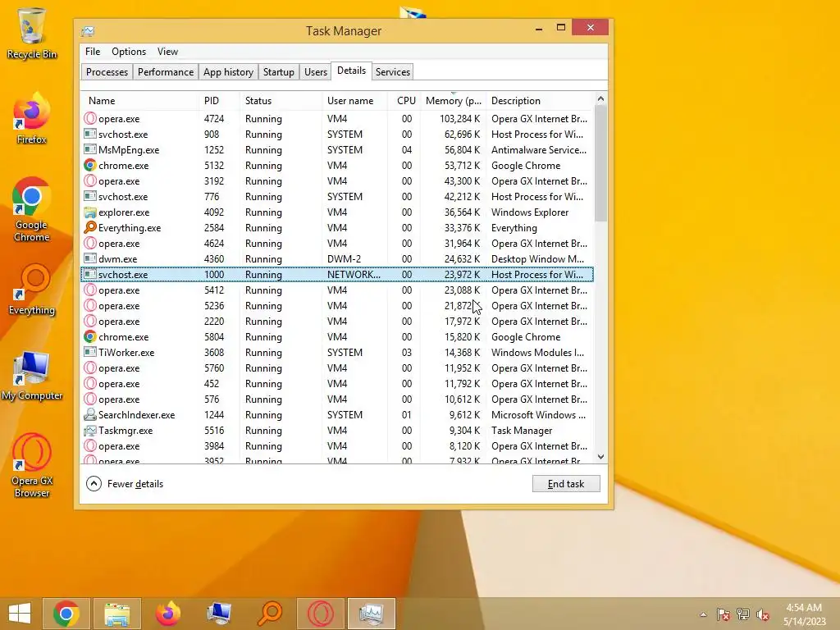
Task: Select the opera.exe row with PID 2220
Action: (x=337, y=321)
